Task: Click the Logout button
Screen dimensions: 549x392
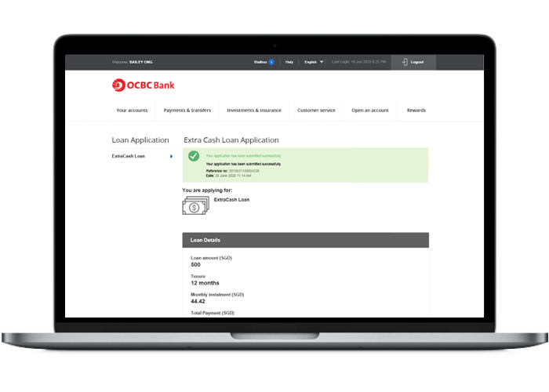Action: click(413, 62)
